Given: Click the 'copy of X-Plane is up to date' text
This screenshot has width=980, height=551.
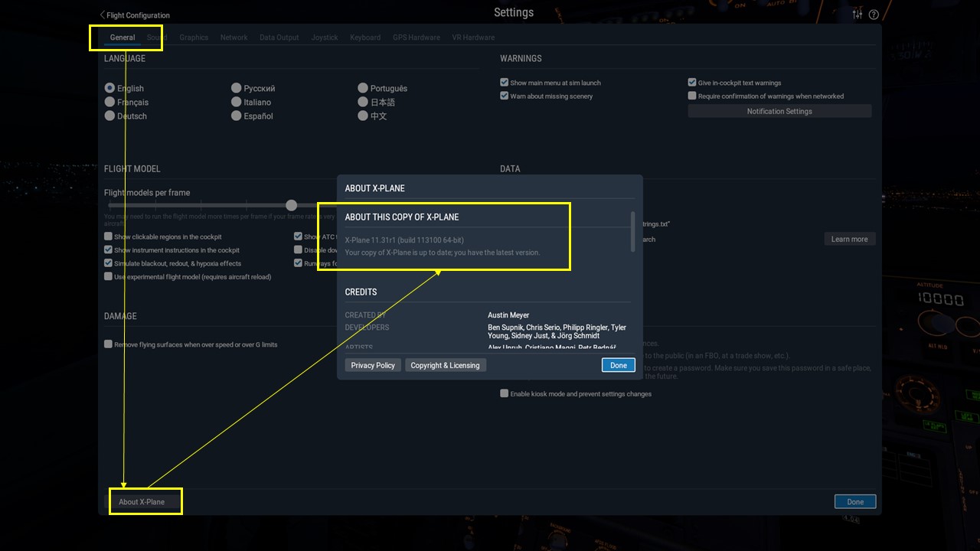Looking at the screenshot, I should click(x=443, y=253).
